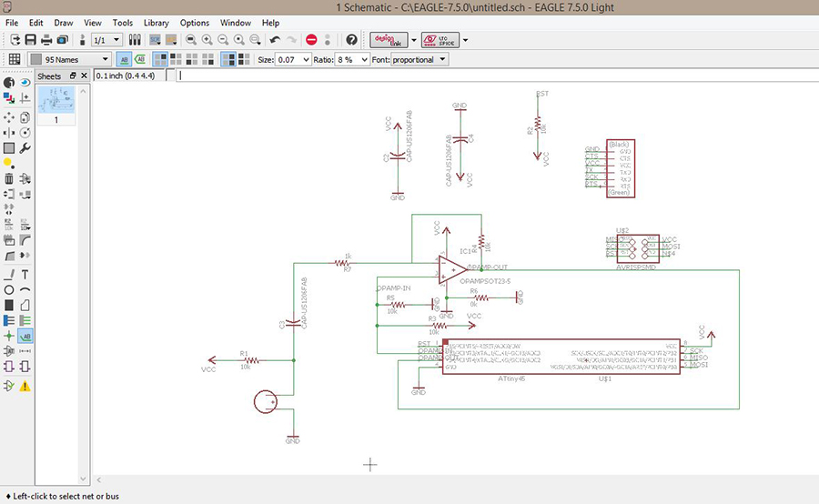Expand the LTspice dropdown arrow
Image resolution: width=819 pixels, height=504 pixels.
coord(465,40)
